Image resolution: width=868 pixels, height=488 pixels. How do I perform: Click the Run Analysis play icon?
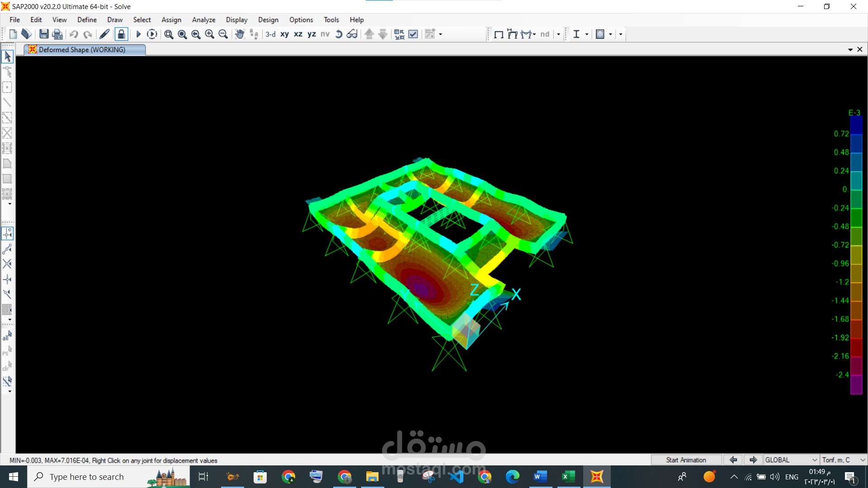(138, 34)
